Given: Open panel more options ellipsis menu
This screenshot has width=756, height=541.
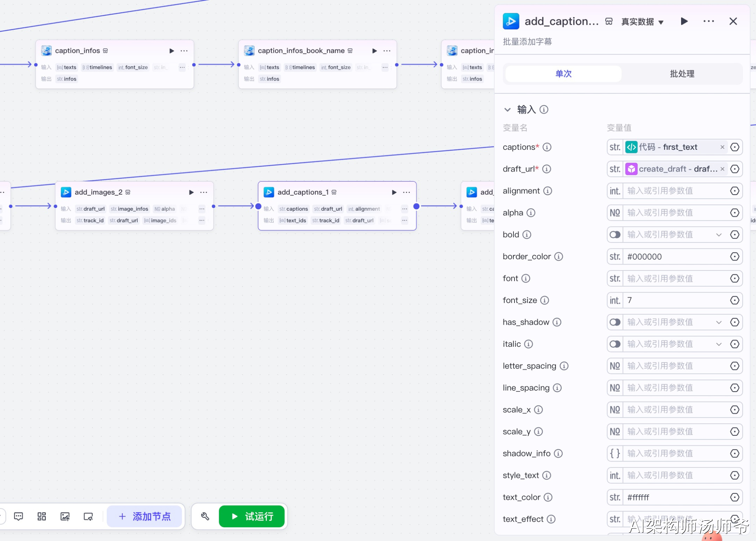Looking at the screenshot, I should (708, 21).
